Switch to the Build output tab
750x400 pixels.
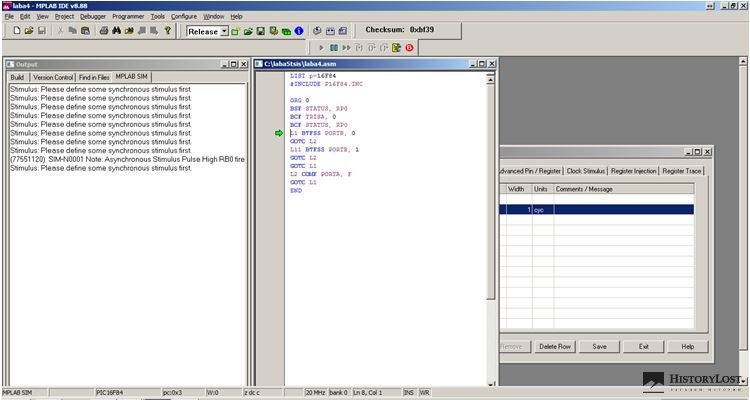pos(17,77)
